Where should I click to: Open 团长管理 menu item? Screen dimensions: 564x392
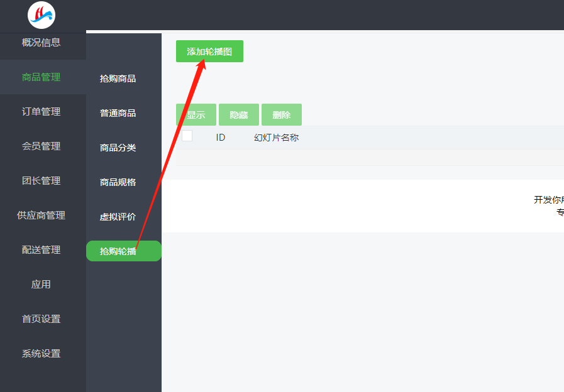pyautogui.click(x=41, y=180)
